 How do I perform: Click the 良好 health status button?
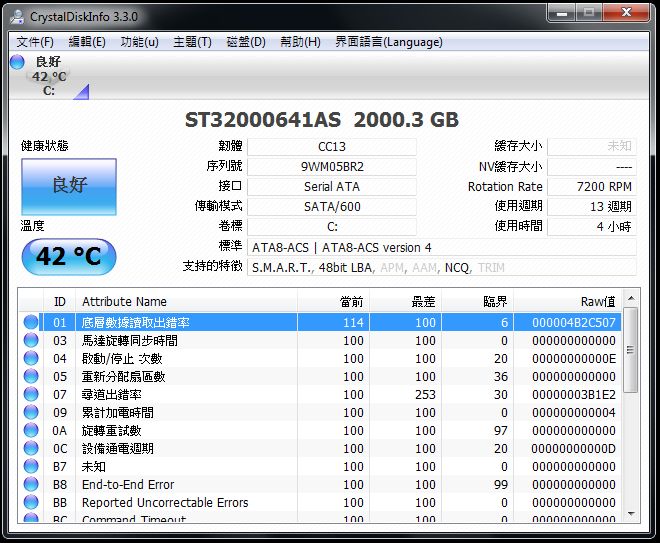pyautogui.click(x=69, y=186)
